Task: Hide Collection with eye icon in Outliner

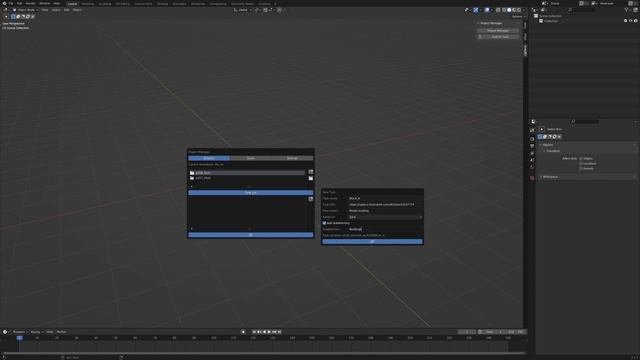Action: pos(631,21)
